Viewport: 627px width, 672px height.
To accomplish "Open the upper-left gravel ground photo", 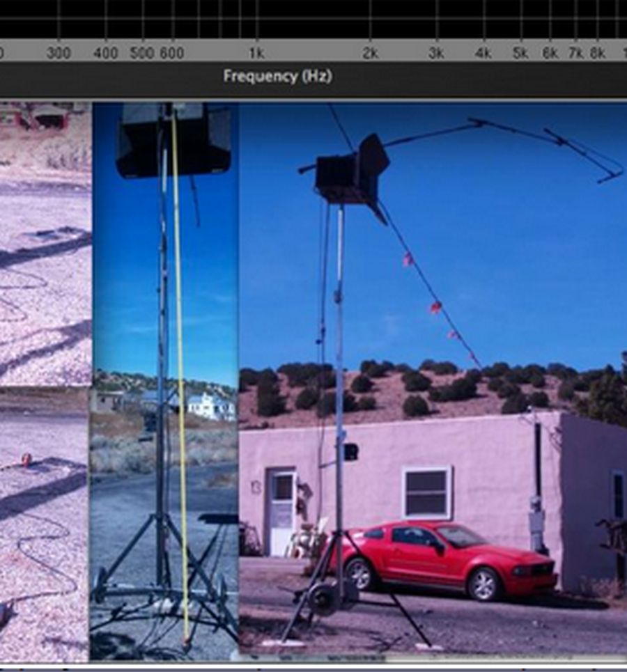I will tap(45, 244).
